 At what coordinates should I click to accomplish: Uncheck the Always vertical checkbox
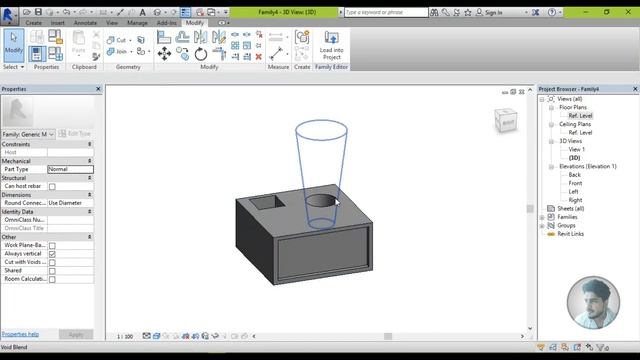coord(52,254)
